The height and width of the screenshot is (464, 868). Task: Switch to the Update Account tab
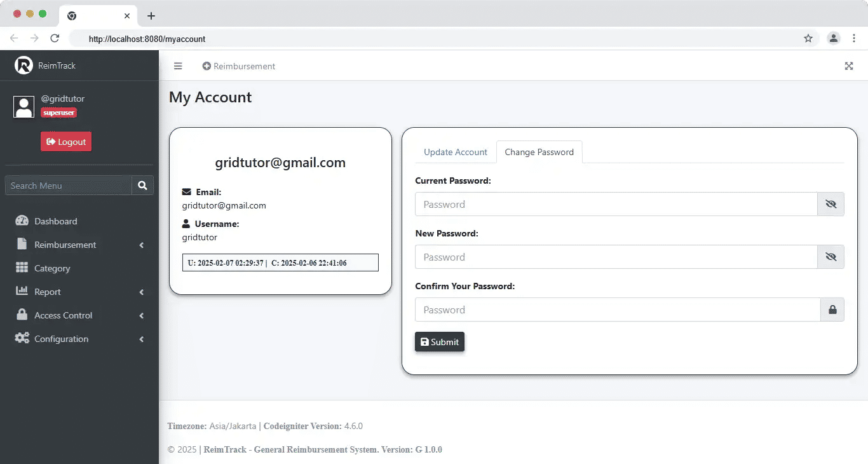pyautogui.click(x=455, y=152)
